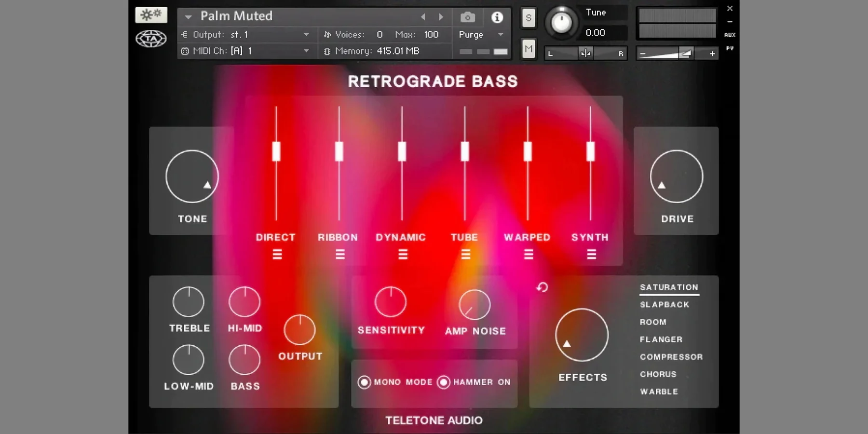Show instrument info with the i icon
The width and height of the screenshot is (868, 434).
(497, 17)
